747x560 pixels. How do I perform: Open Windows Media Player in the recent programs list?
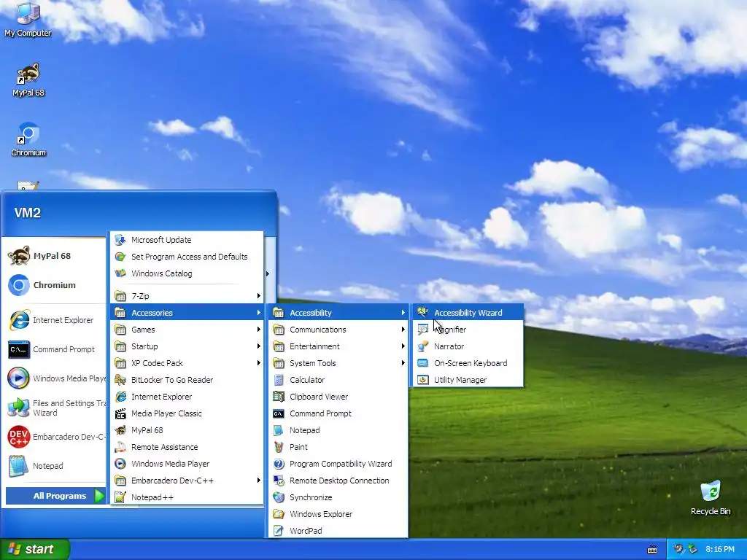coord(54,378)
